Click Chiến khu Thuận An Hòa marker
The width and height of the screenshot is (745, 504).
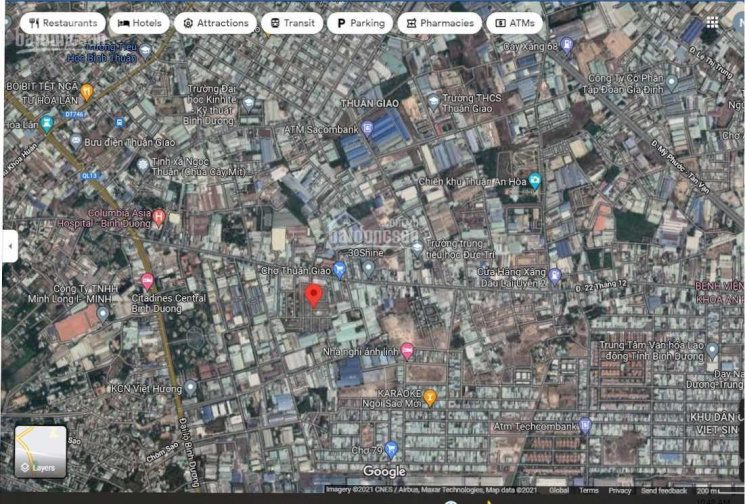[535, 180]
